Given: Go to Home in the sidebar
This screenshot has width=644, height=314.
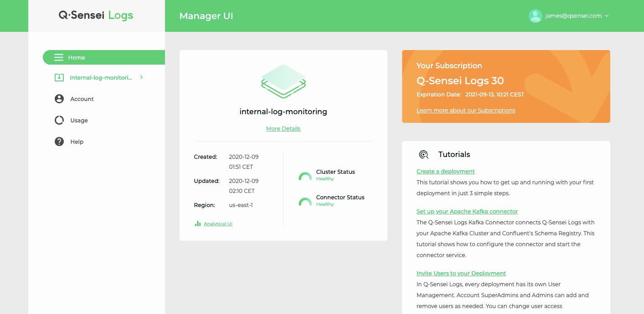Looking at the screenshot, I should coord(104,57).
